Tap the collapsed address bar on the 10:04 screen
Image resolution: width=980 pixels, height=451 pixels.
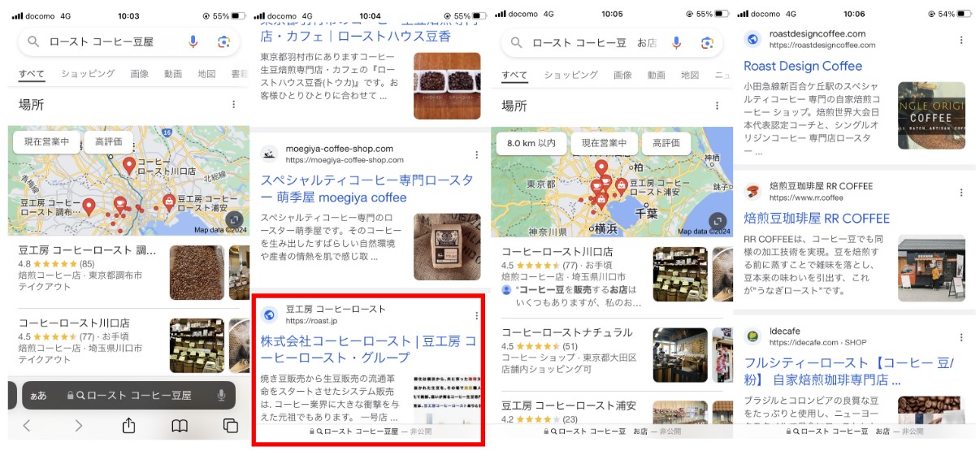[370, 431]
